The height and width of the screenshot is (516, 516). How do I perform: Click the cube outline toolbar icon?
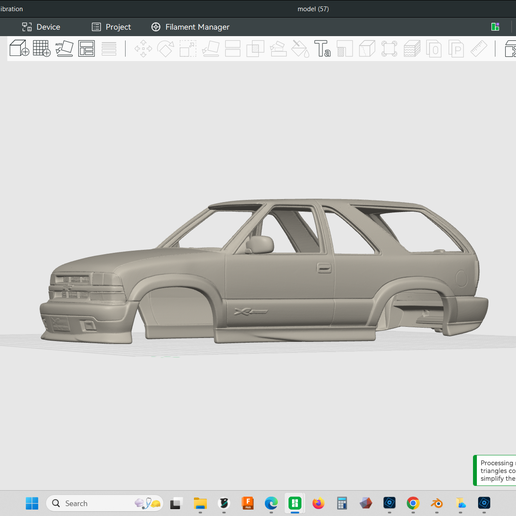coord(367,49)
